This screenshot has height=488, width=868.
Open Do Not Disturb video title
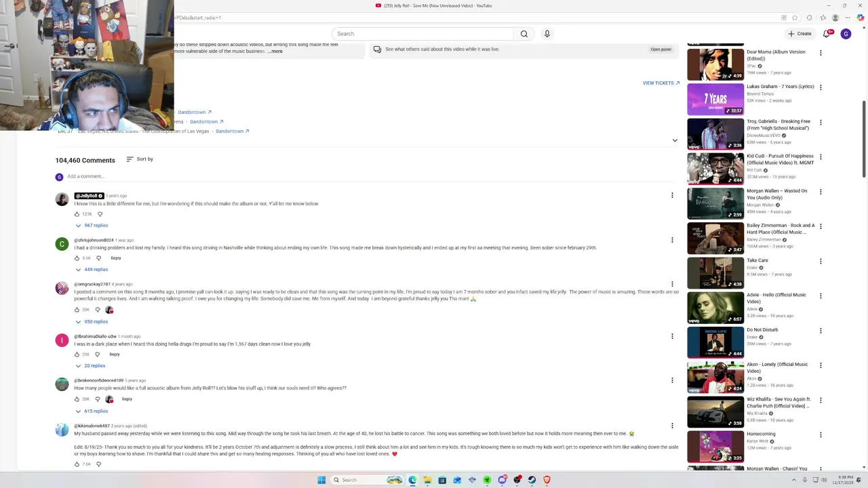point(762,330)
